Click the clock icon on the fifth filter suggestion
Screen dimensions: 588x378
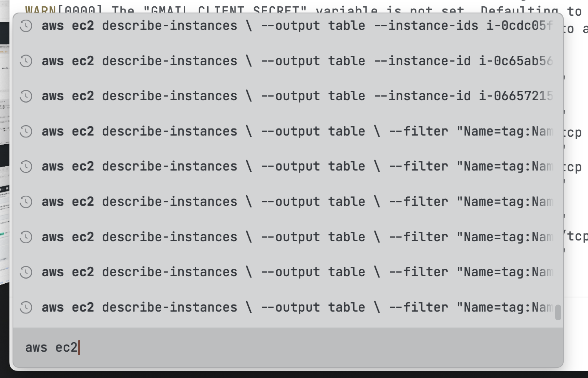26,166
